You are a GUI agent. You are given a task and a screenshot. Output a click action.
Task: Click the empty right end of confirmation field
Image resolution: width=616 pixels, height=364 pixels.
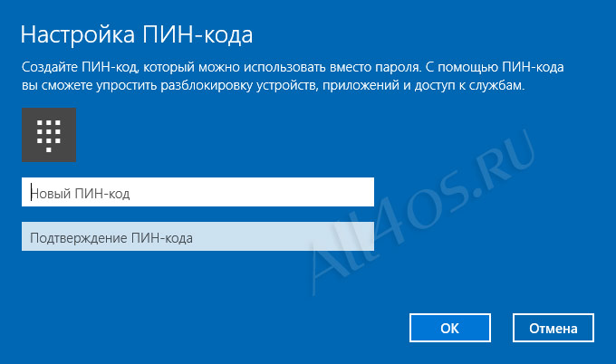pos(346,236)
